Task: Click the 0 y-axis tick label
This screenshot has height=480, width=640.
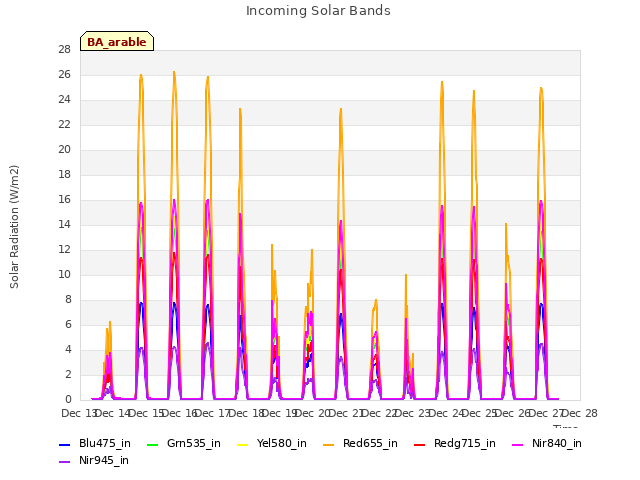Action: [68, 400]
